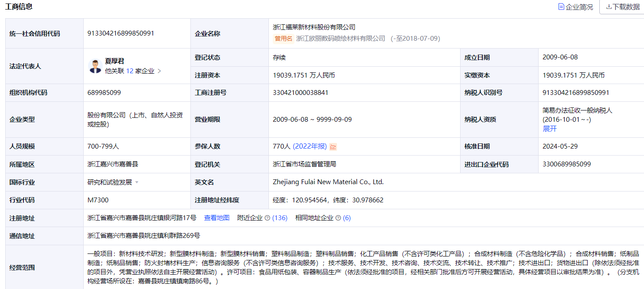
Task: Click the 工商信息 section heading
Action: (19, 6)
